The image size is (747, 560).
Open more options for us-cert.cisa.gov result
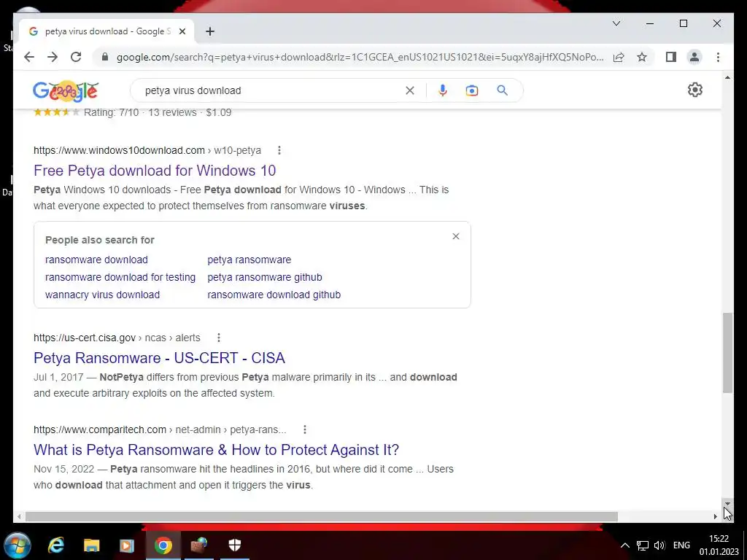point(219,338)
